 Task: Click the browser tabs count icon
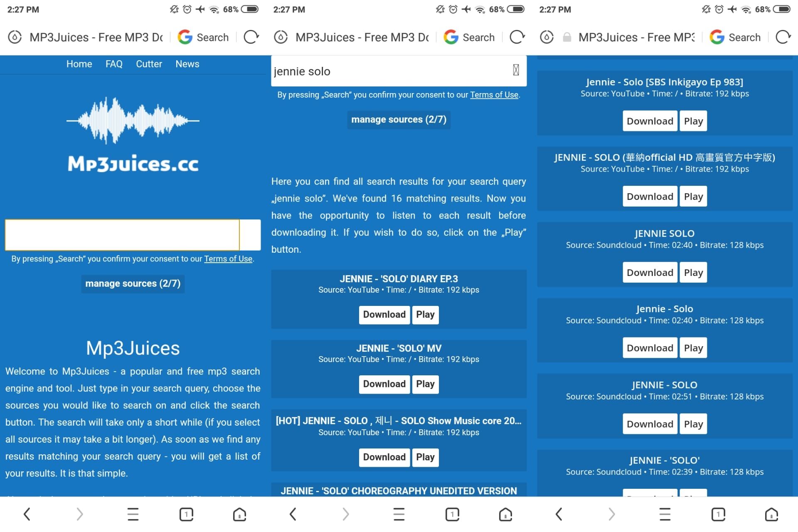click(186, 514)
